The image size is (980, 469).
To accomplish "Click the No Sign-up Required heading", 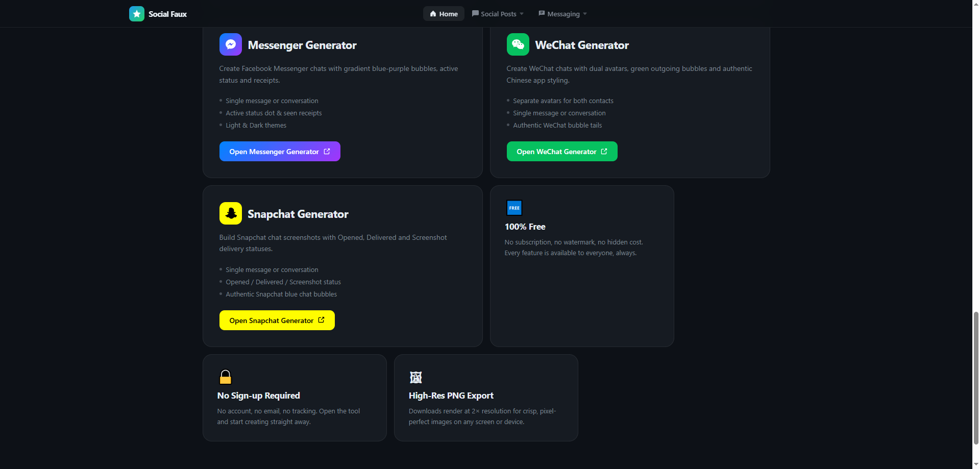I will click(x=259, y=396).
